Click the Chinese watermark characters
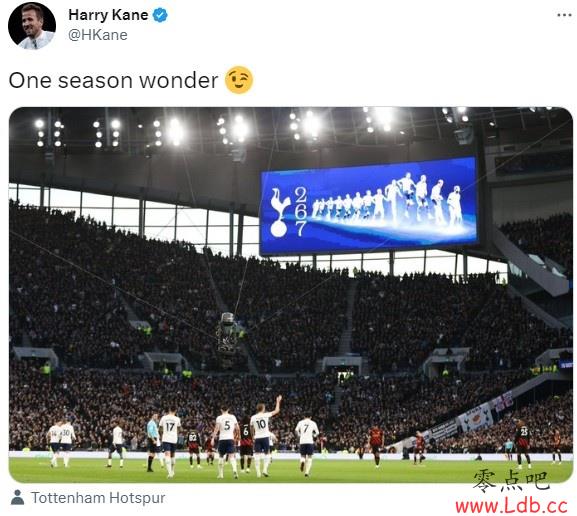The height and width of the screenshot is (516, 577). click(511, 481)
